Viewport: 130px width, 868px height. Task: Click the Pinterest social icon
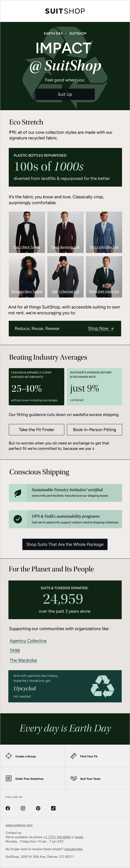(38, 808)
